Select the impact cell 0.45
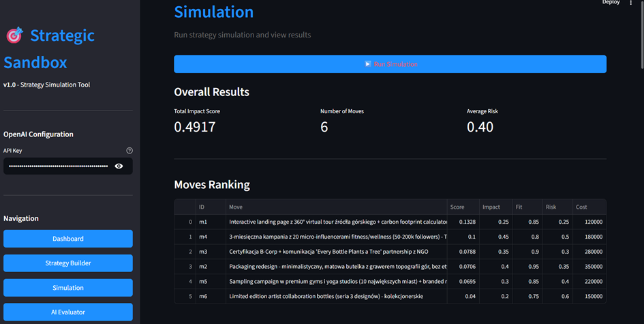644x324 pixels. [x=495, y=237]
